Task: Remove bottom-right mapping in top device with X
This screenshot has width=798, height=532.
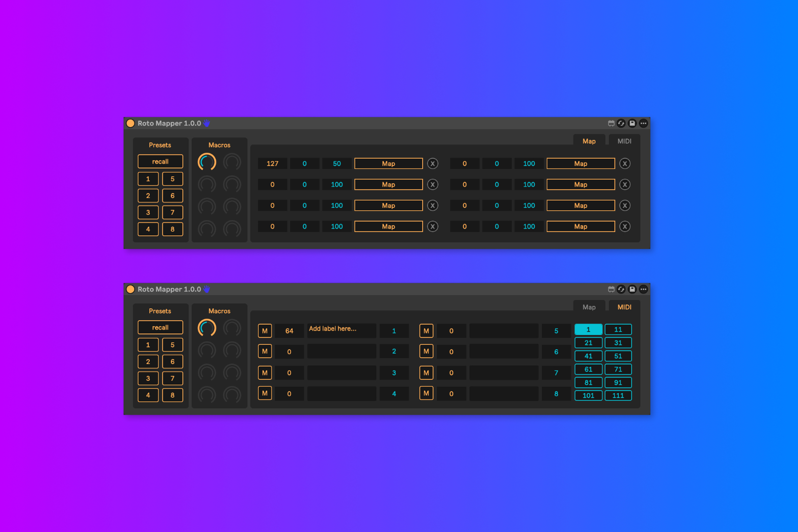Action: pos(625,227)
